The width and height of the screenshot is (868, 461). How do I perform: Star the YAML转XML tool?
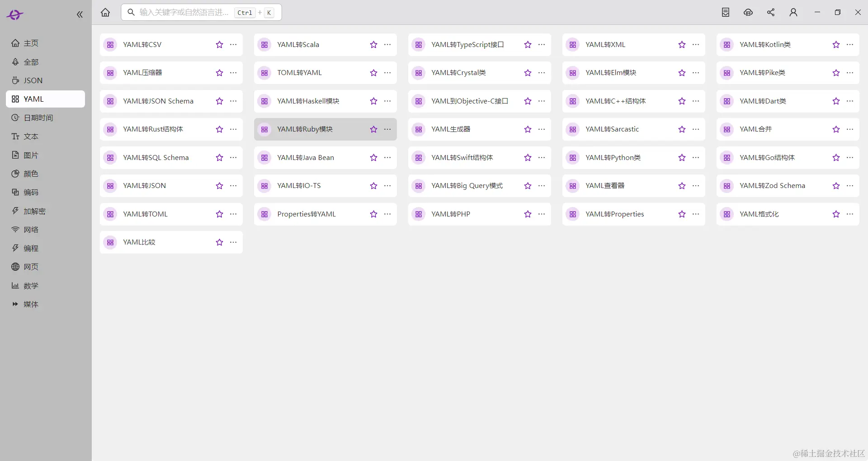(x=681, y=45)
